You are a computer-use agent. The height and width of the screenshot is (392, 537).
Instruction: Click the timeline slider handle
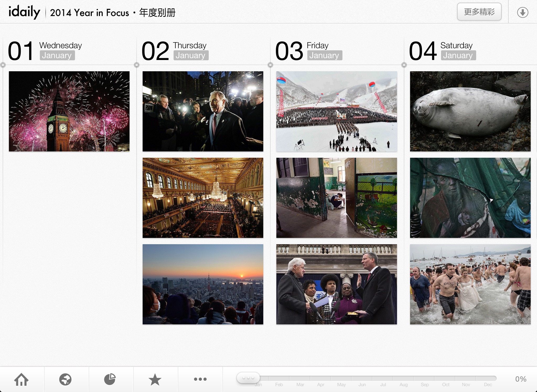248,378
